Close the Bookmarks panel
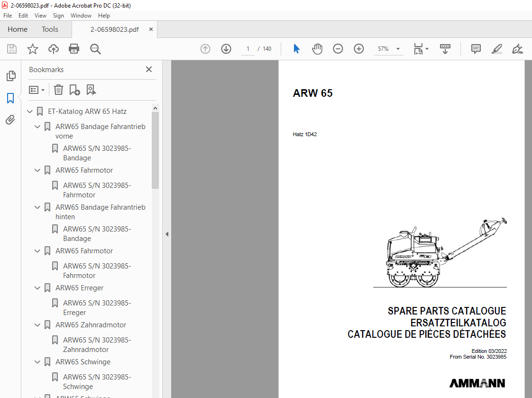 [148, 70]
